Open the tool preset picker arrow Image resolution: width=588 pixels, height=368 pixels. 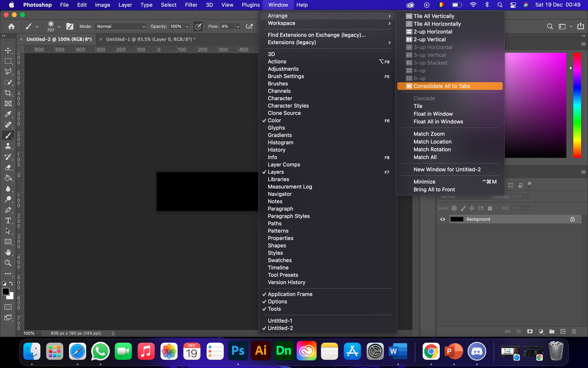pyautogui.click(x=37, y=27)
